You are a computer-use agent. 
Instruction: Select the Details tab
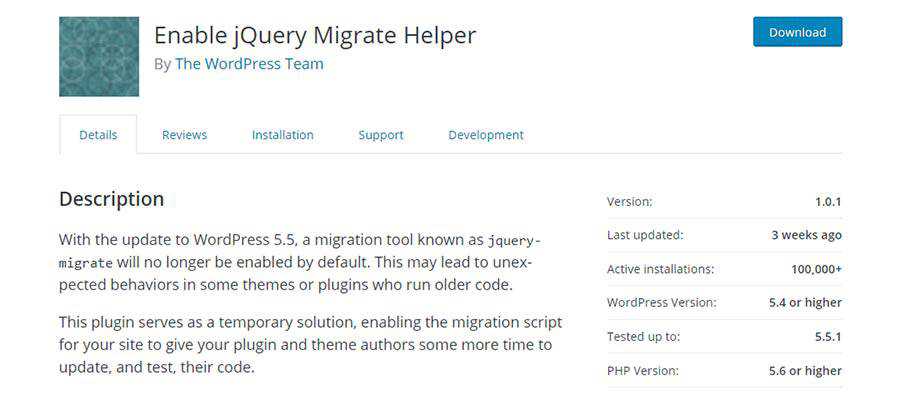click(98, 135)
